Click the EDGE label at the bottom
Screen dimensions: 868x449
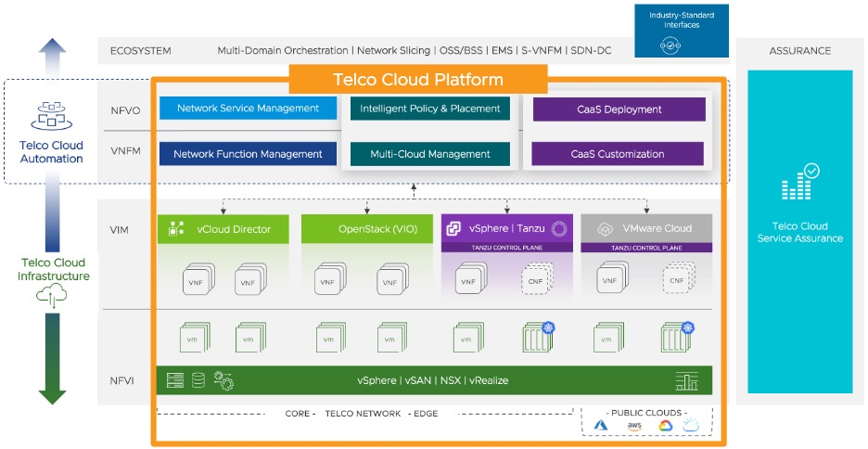[426, 413]
